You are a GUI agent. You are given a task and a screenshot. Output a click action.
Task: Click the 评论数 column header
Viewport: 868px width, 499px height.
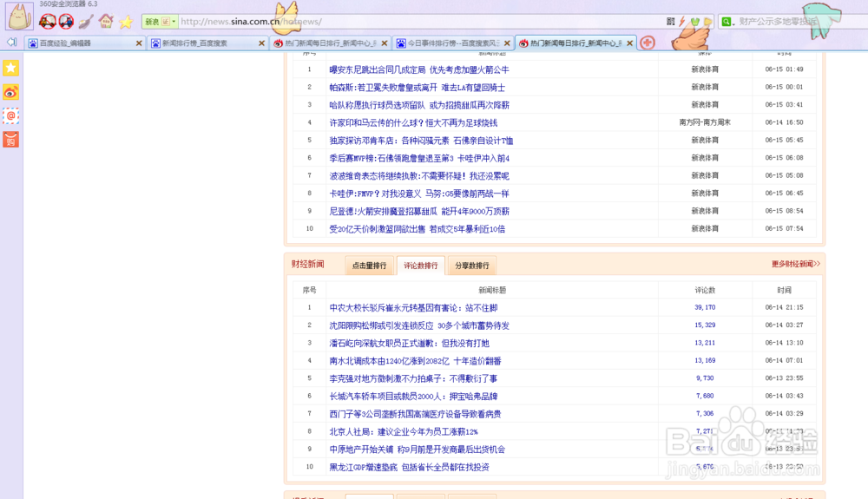[705, 290]
